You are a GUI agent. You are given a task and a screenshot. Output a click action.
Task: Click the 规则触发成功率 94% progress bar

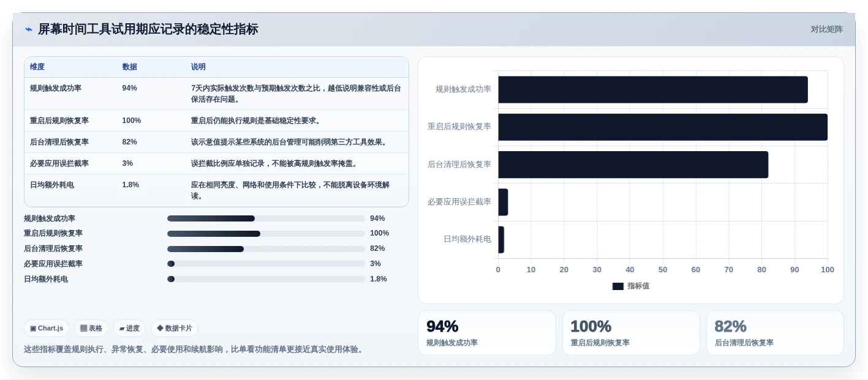pyautogui.click(x=266, y=218)
